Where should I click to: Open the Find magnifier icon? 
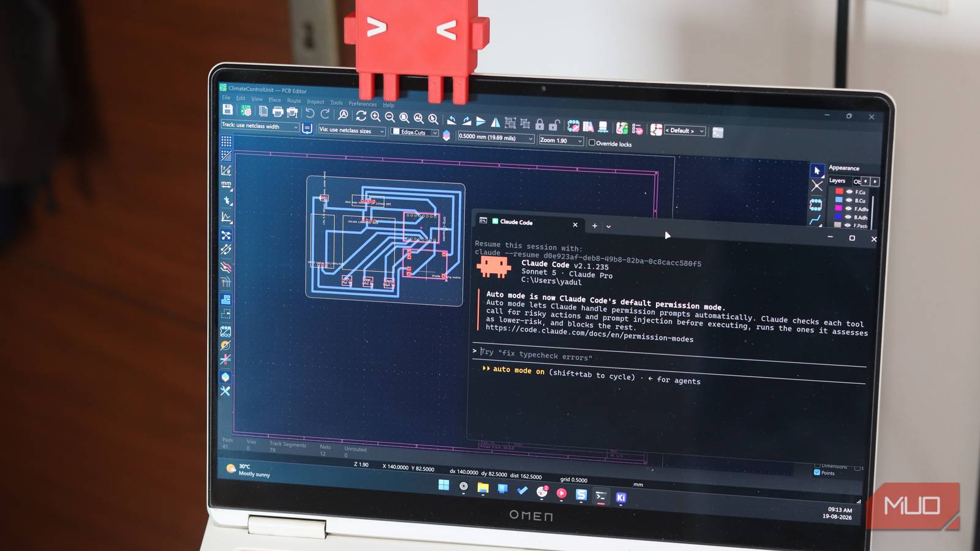pos(343,114)
